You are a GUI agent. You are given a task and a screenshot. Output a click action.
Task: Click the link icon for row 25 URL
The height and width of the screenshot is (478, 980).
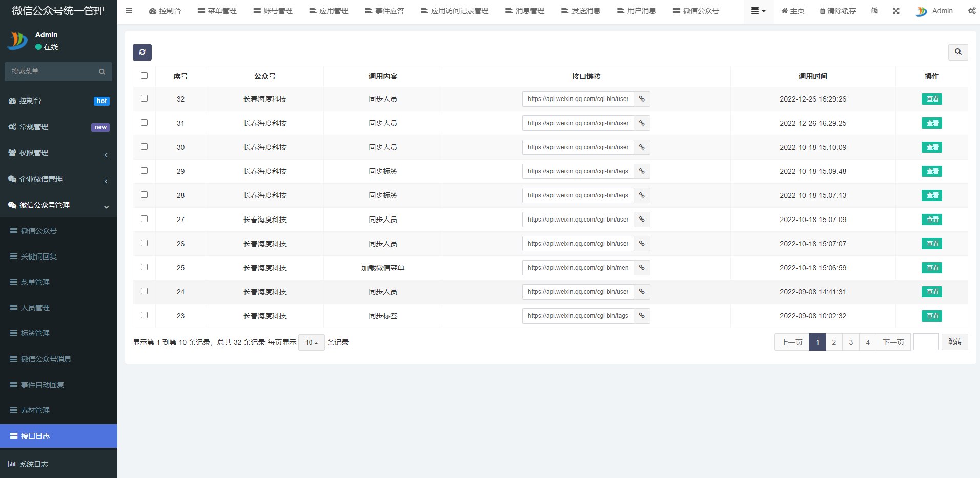tap(642, 268)
